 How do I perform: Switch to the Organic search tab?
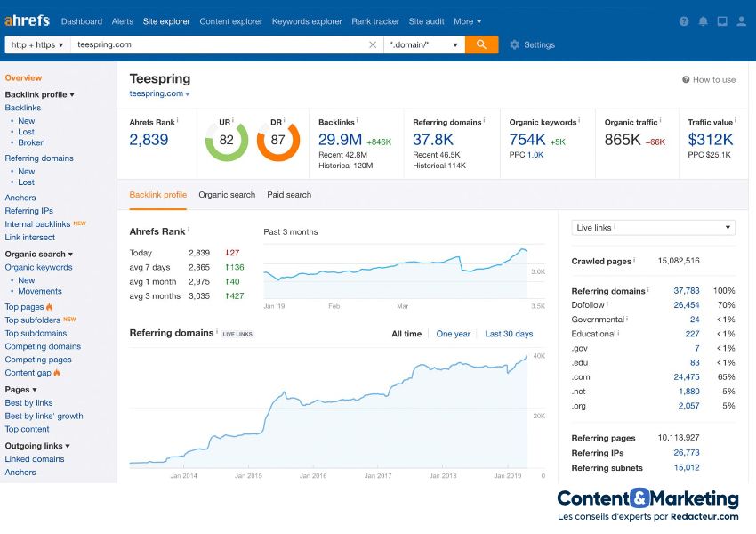[x=227, y=195]
